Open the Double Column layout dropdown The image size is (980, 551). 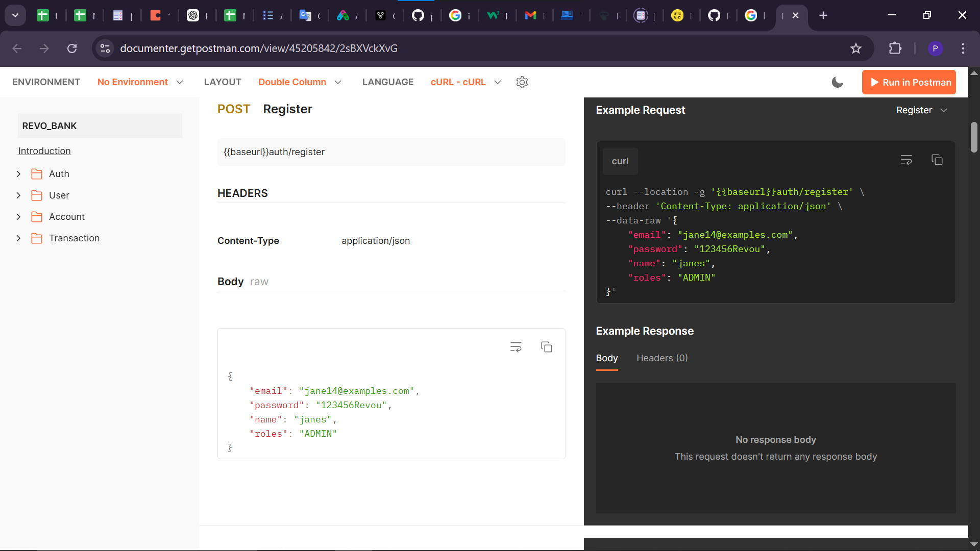pyautogui.click(x=300, y=82)
